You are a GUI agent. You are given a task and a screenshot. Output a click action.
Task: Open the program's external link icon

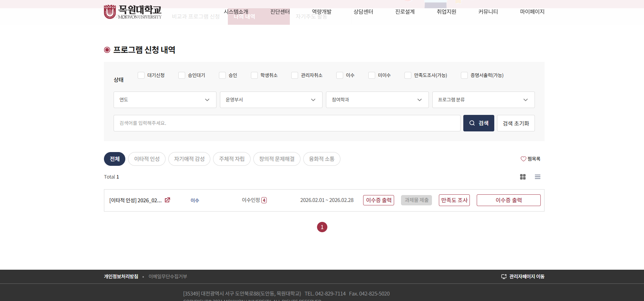pos(167,200)
